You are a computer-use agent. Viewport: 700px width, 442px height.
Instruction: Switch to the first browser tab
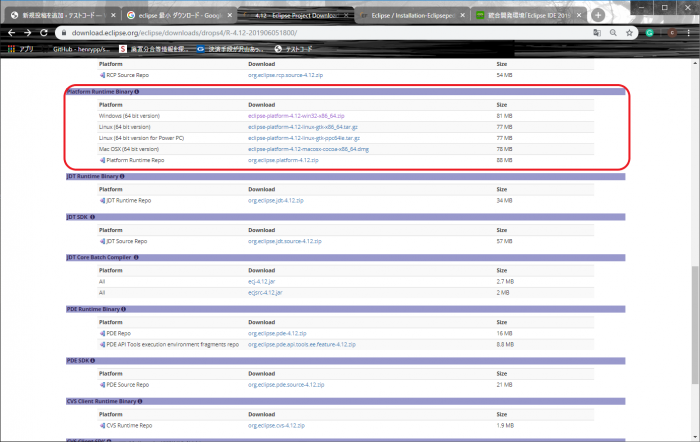(62, 15)
